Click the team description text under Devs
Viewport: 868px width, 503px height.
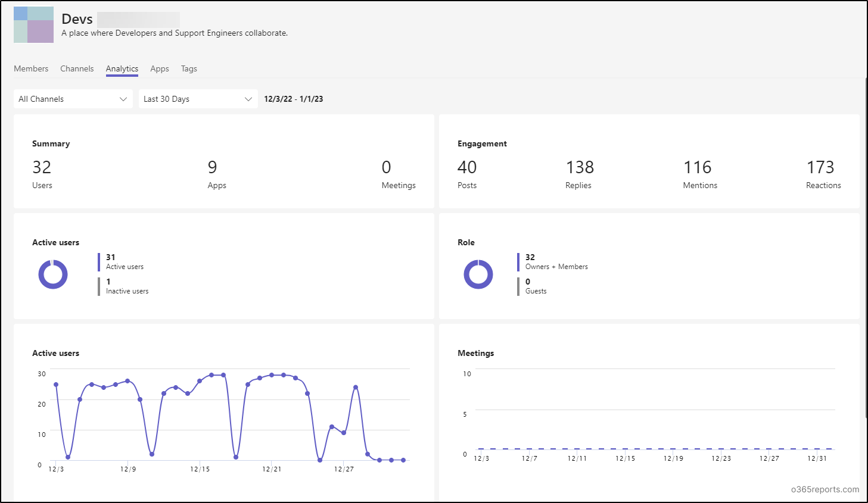coord(175,33)
